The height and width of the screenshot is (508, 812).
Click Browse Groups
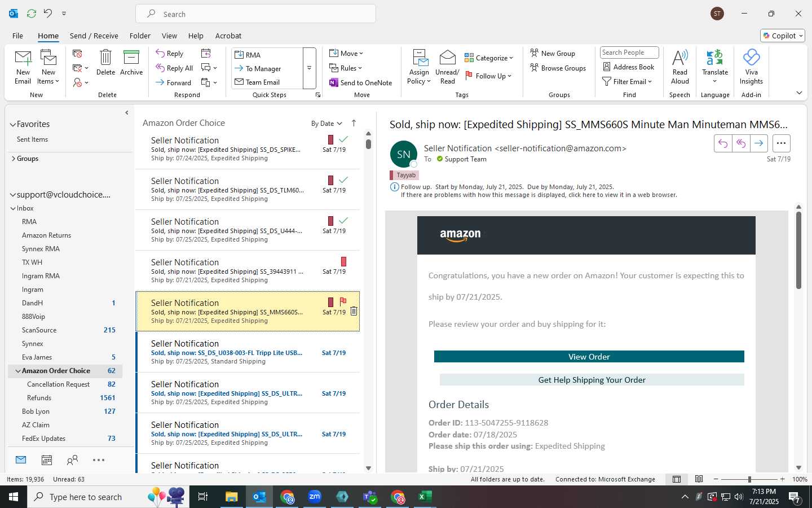[x=558, y=68]
